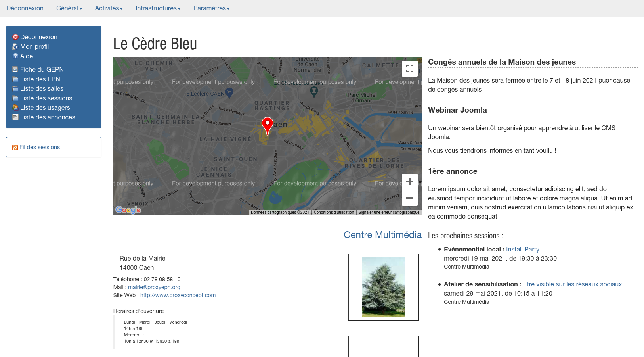Image resolution: width=644 pixels, height=357 pixels.
Task: Click the Liste des usagers icon
Action: pos(15,107)
